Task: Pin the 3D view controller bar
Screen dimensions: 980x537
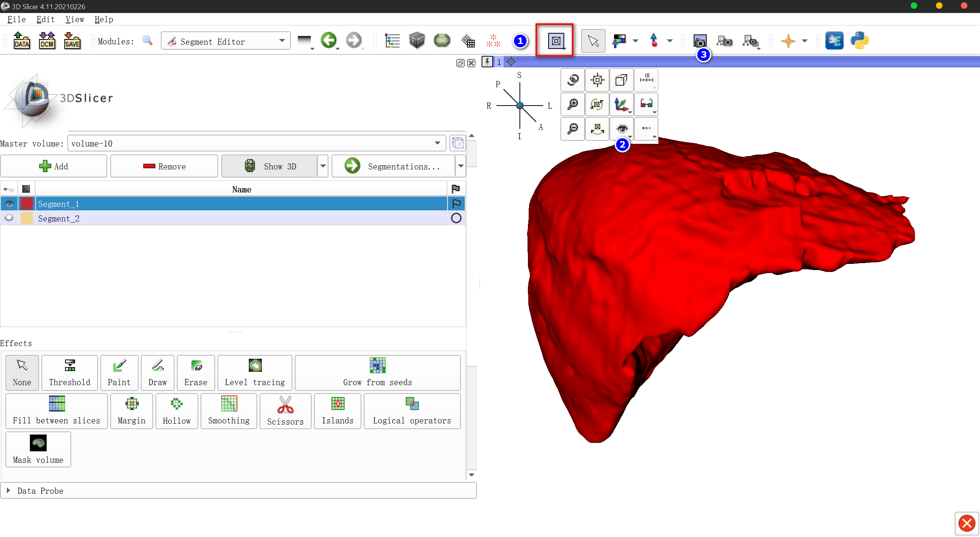Action: (487, 62)
